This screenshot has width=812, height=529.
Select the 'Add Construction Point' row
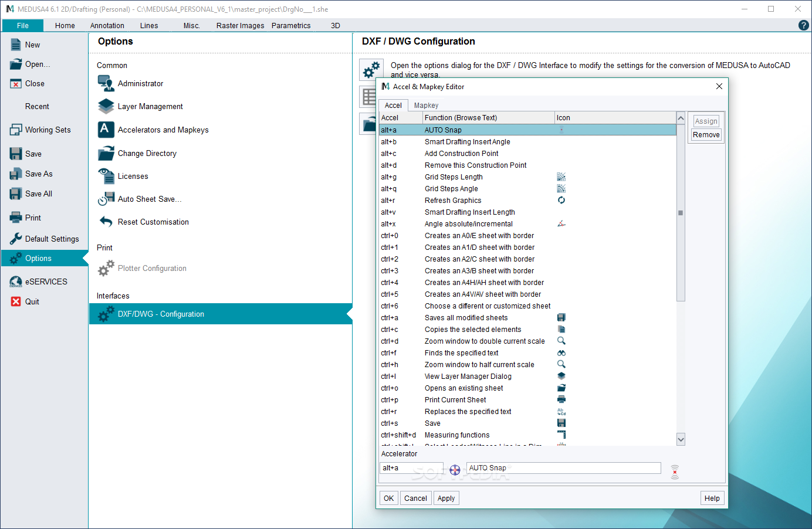point(527,154)
